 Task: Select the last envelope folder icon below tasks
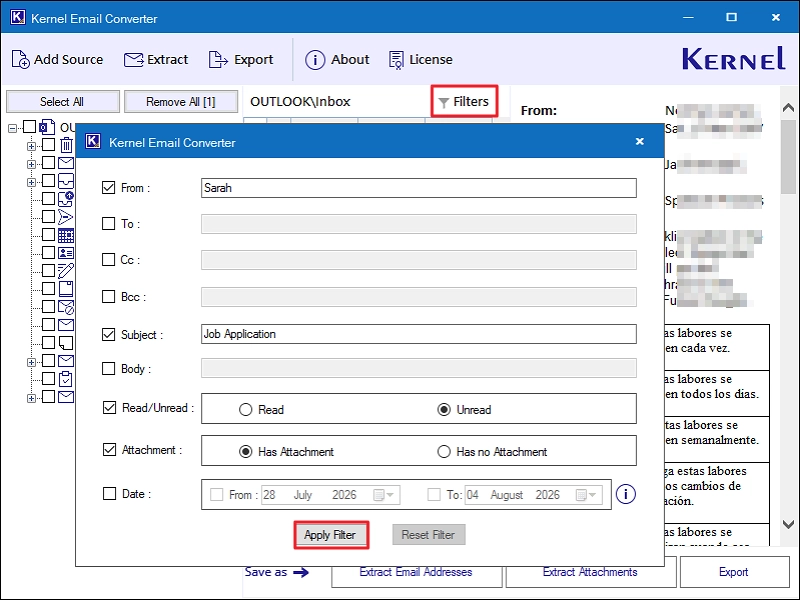click(66, 396)
